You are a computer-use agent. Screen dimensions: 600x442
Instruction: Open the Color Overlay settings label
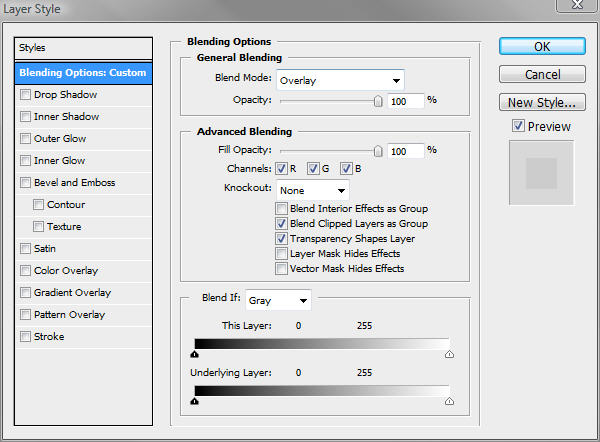[66, 271]
